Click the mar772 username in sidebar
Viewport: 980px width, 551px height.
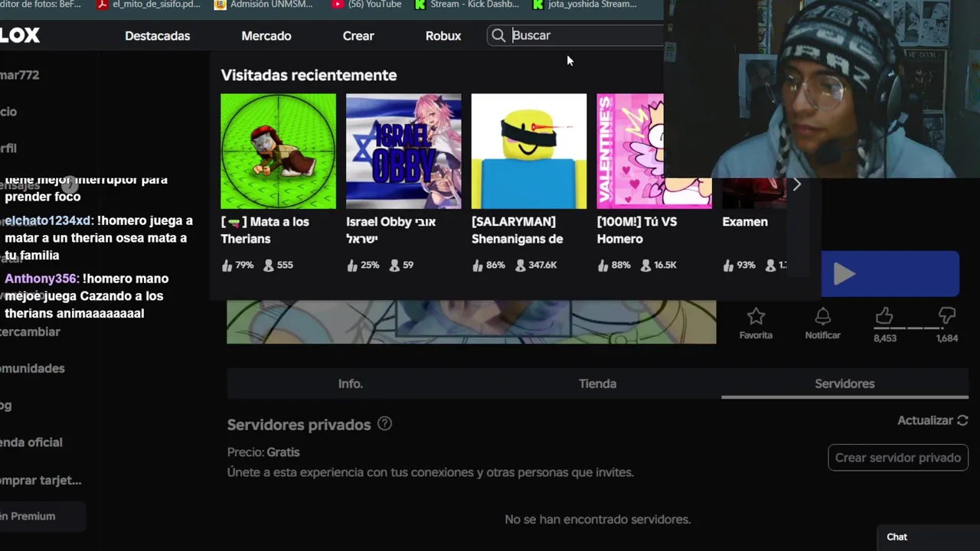[20, 75]
